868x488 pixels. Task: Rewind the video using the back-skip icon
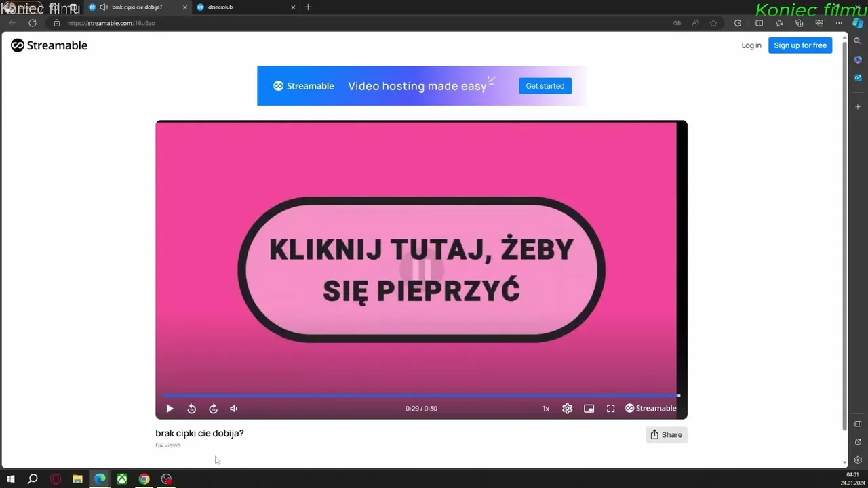coord(191,409)
